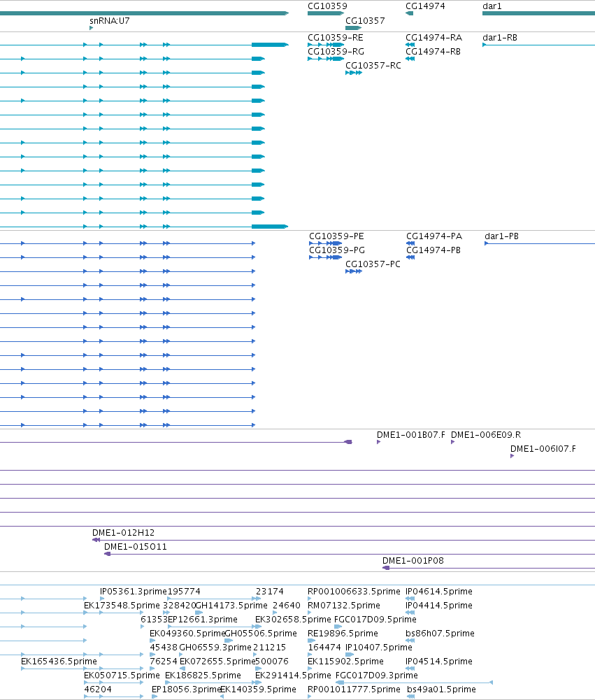Select EST IP04414.5prime

click(439, 606)
